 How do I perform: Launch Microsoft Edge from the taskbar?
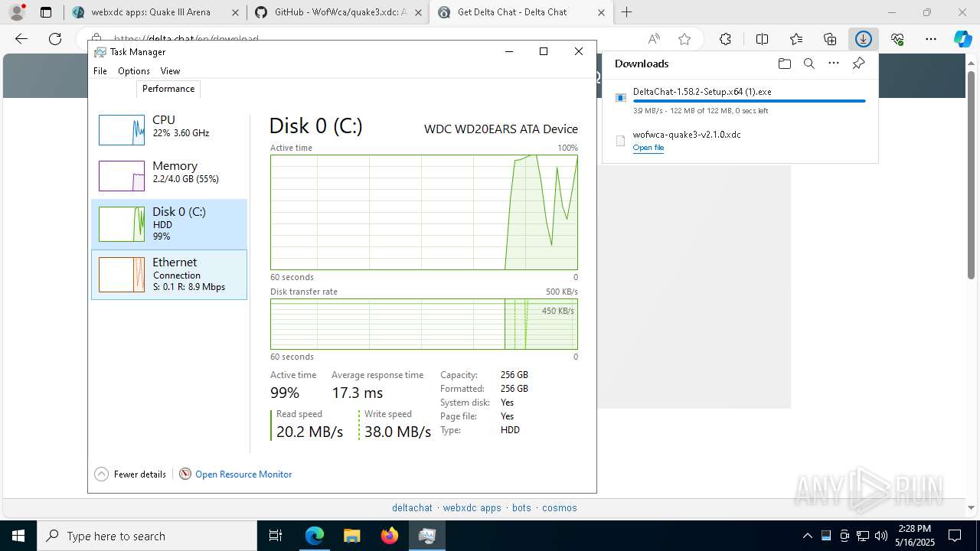[315, 536]
